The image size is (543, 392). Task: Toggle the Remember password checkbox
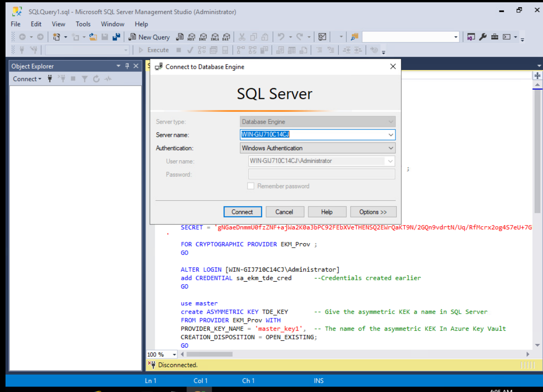(251, 186)
